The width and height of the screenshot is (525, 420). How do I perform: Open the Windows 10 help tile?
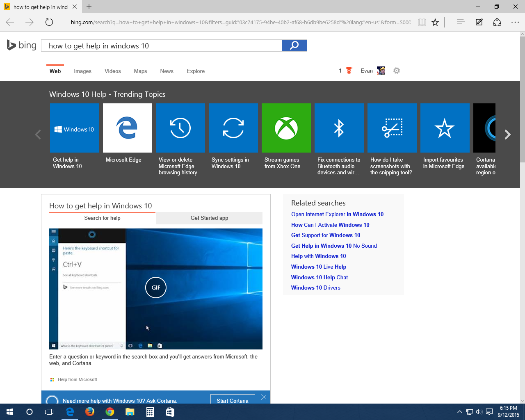[75, 128]
